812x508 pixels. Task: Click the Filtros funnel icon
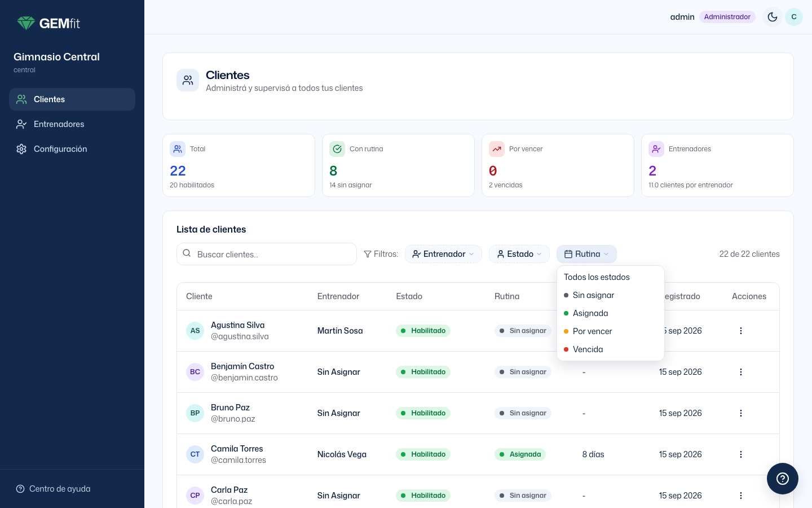click(368, 254)
